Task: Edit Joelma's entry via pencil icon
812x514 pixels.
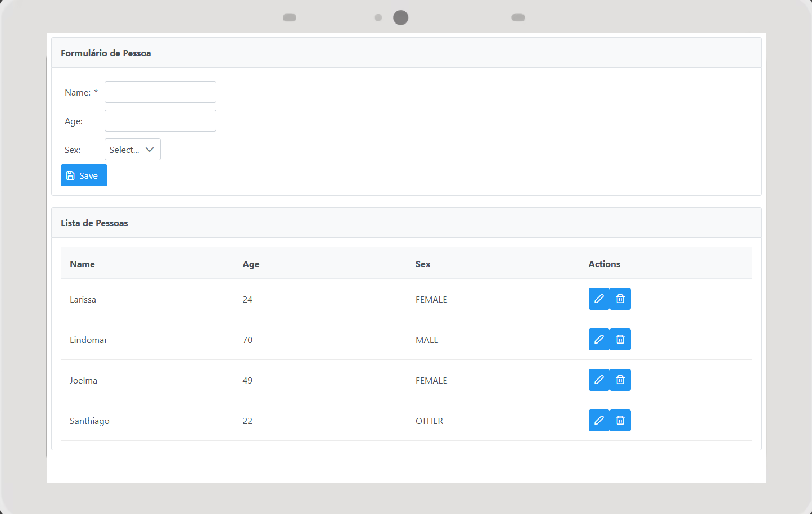Action: 599,380
